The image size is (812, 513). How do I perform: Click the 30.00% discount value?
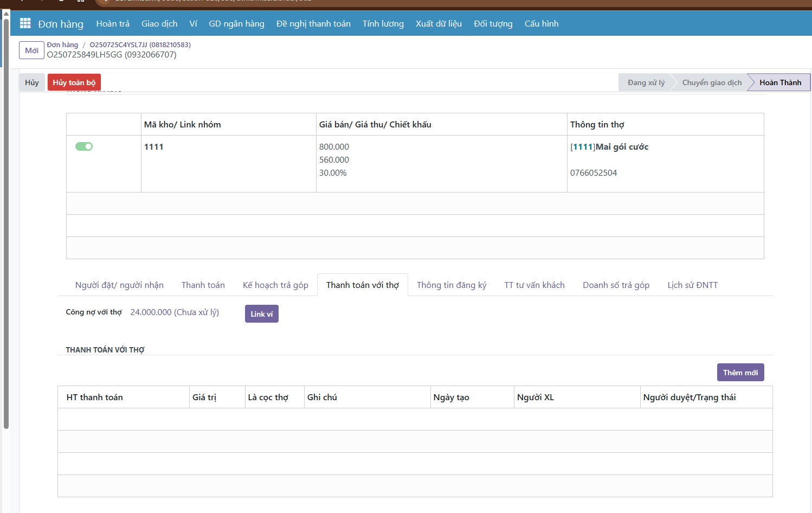coord(333,173)
